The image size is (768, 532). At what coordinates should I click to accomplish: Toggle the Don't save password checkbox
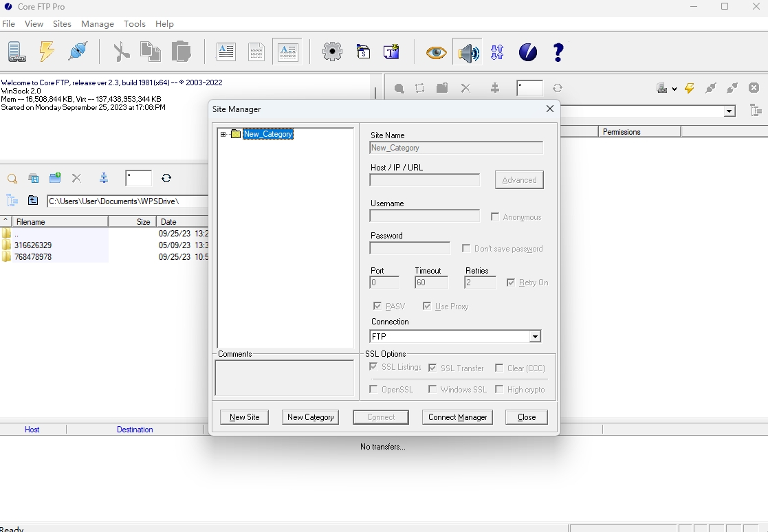pos(465,248)
